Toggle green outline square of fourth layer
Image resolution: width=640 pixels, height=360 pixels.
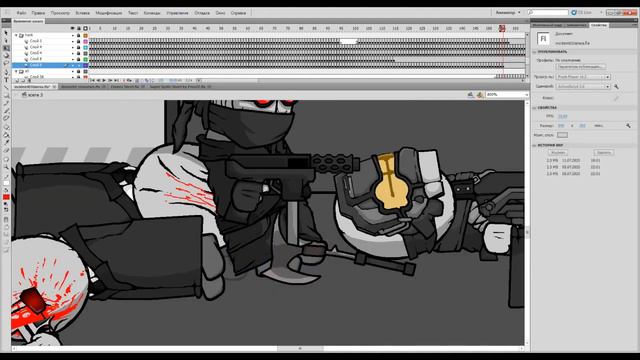click(85, 59)
